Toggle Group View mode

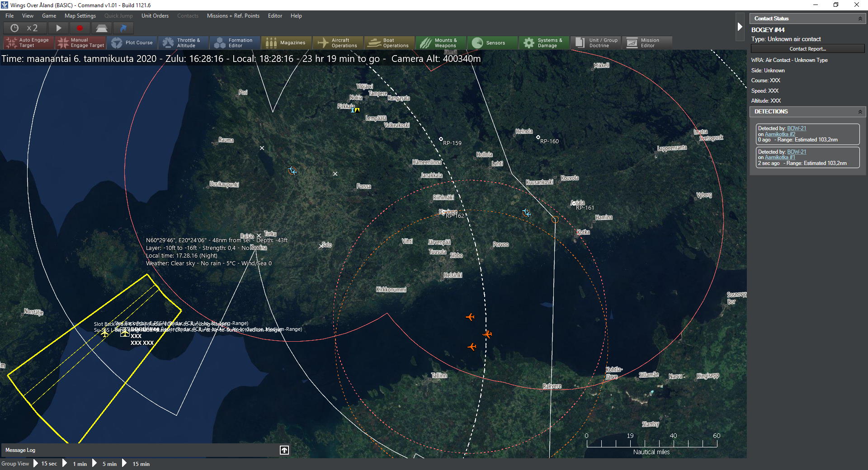click(x=15, y=464)
